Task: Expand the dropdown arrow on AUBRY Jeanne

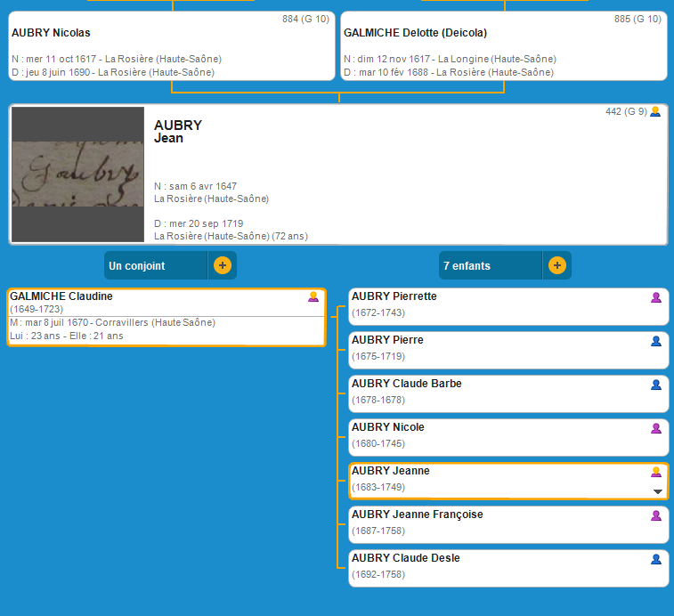Action: pyautogui.click(x=658, y=491)
